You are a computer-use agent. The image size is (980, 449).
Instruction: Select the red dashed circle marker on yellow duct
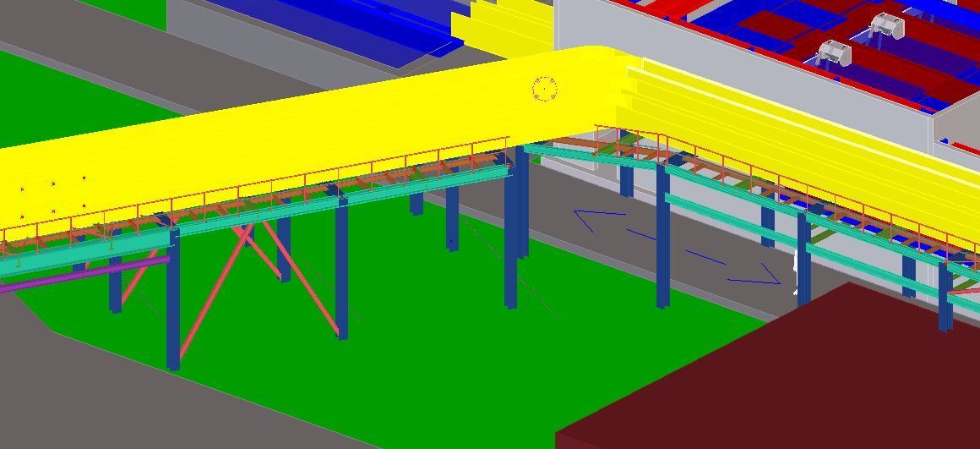coord(544,90)
